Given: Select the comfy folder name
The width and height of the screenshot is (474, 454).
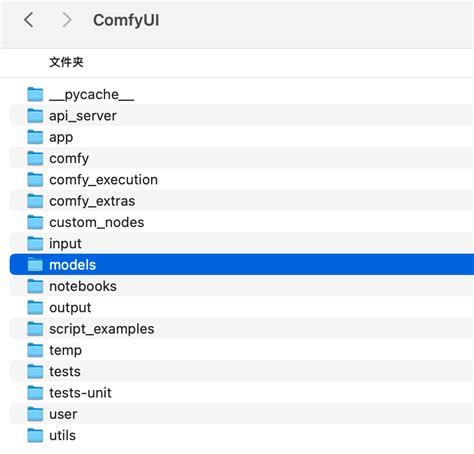Looking at the screenshot, I should point(69,159).
